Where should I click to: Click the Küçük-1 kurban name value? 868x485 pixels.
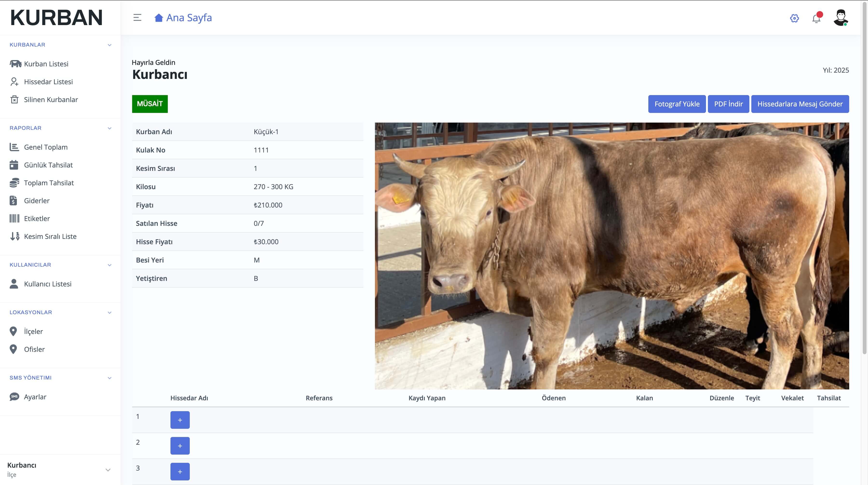pos(266,132)
